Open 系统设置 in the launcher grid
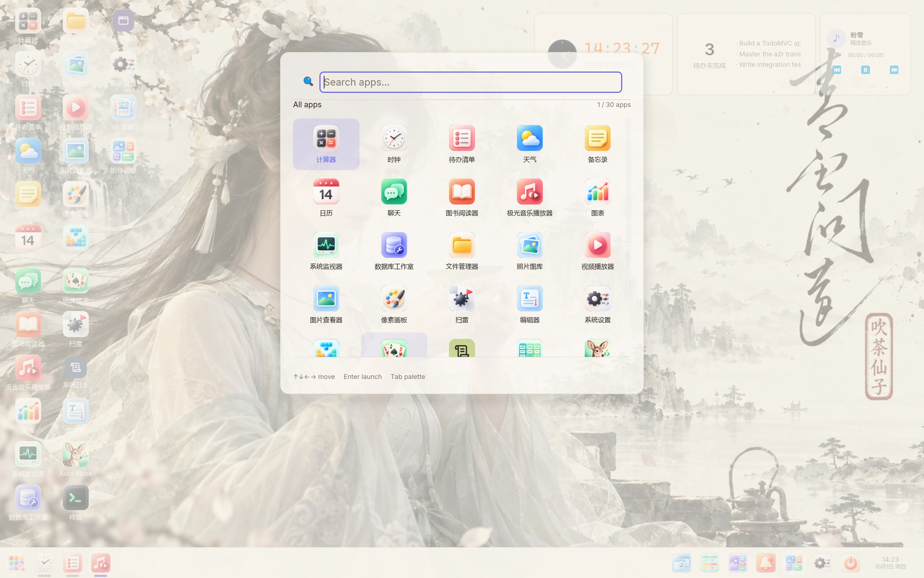The width and height of the screenshot is (924, 578). pos(598,305)
